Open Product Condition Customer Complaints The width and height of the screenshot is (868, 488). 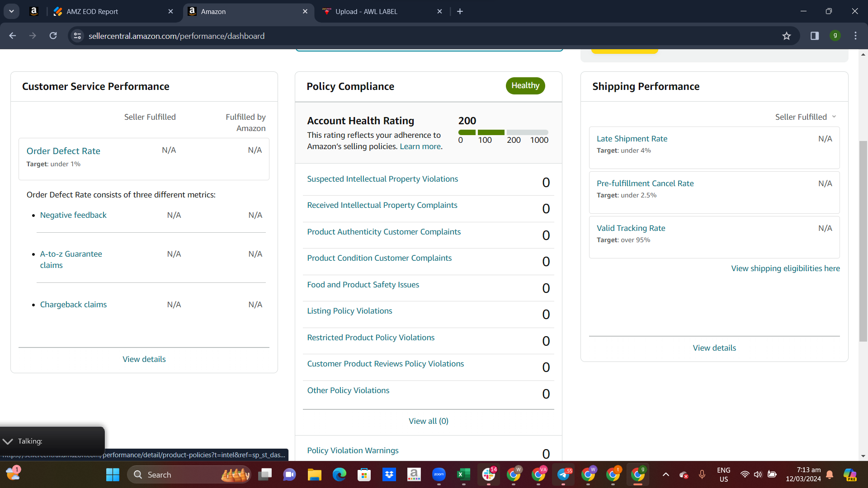coord(379,258)
